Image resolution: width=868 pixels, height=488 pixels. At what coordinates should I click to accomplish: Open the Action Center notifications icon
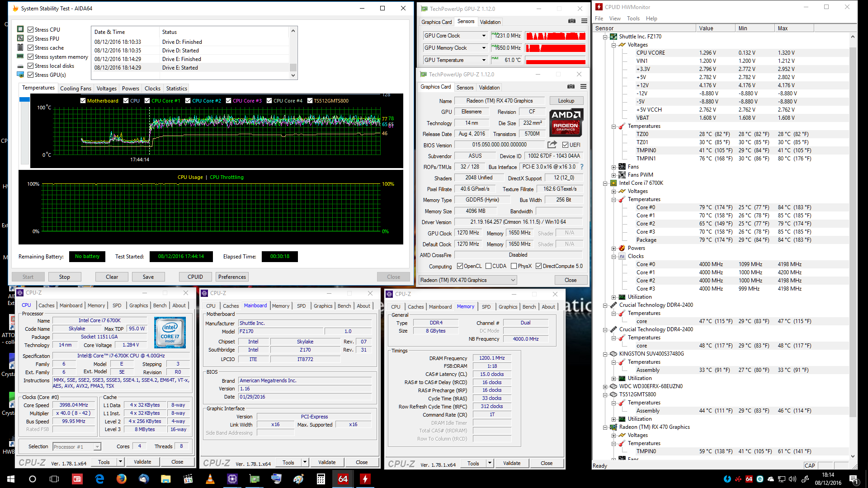click(854, 479)
